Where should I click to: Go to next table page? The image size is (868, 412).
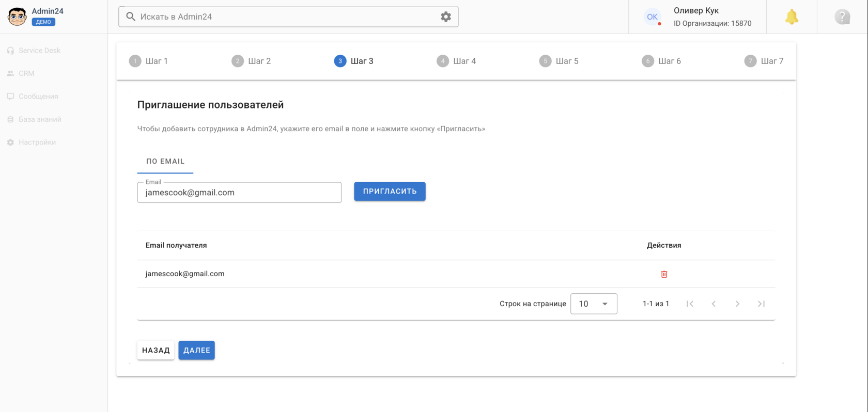click(737, 304)
